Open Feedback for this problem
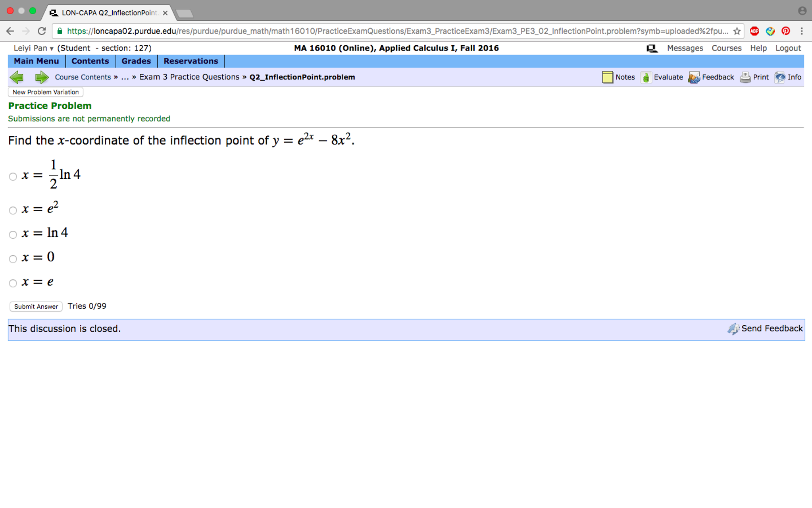 tap(718, 77)
